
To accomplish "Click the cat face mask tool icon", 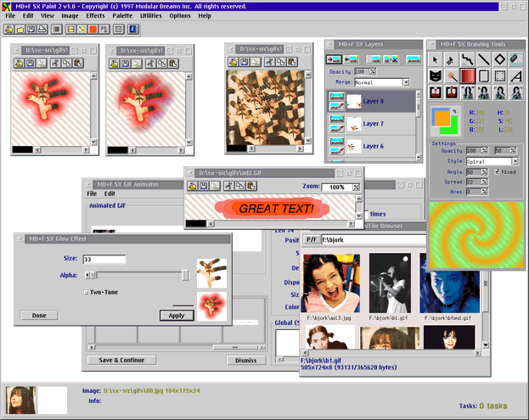I will [x=436, y=76].
